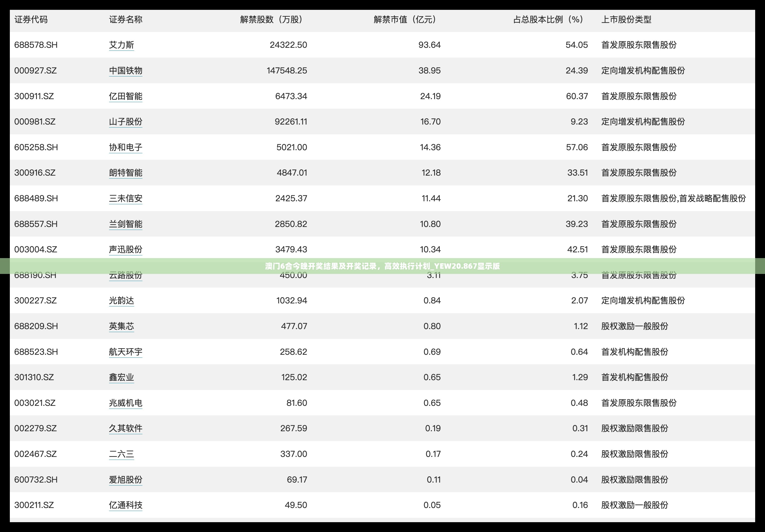The width and height of the screenshot is (765, 532).
Task: Select the code 300911.SZ
Action: click(34, 96)
